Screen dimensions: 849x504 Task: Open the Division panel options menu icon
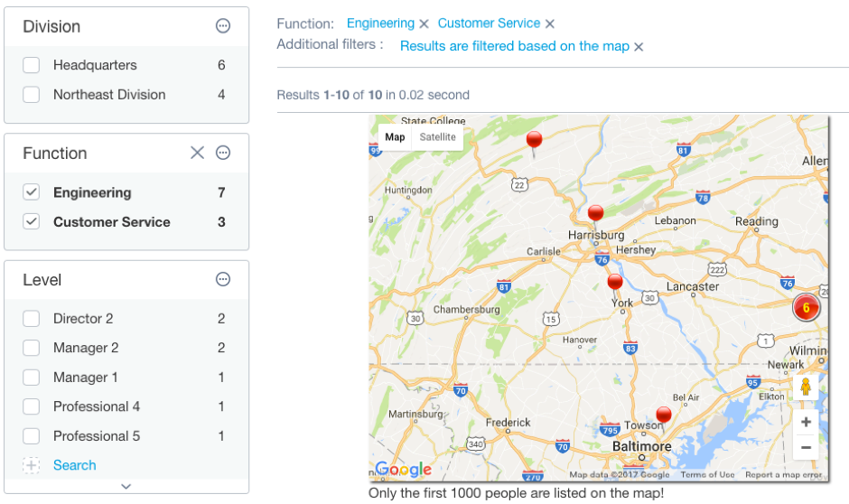(x=223, y=26)
